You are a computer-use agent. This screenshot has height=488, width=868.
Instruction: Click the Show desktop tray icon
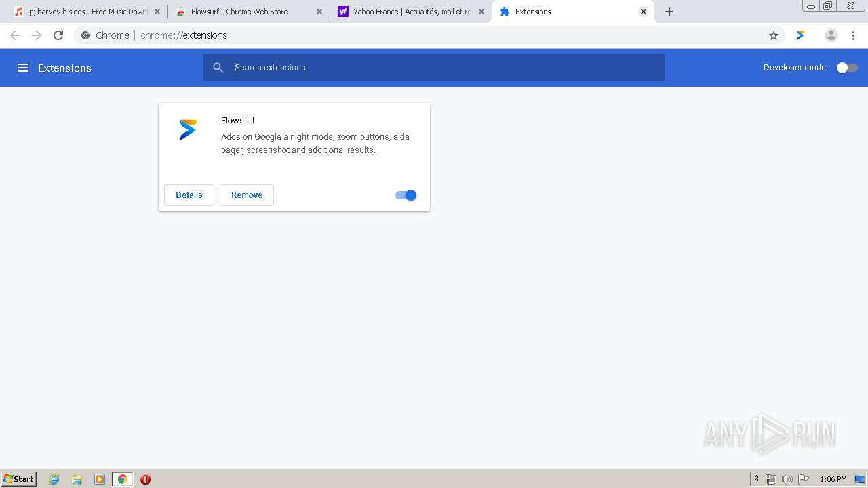859,479
